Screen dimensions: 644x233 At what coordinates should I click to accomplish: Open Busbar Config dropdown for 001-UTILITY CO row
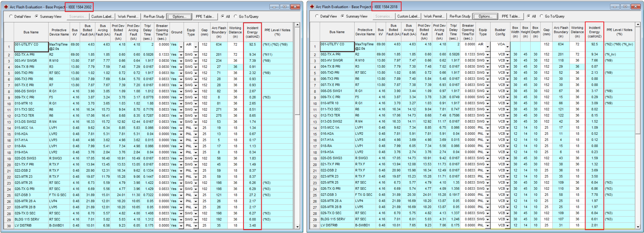click(507, 46)
